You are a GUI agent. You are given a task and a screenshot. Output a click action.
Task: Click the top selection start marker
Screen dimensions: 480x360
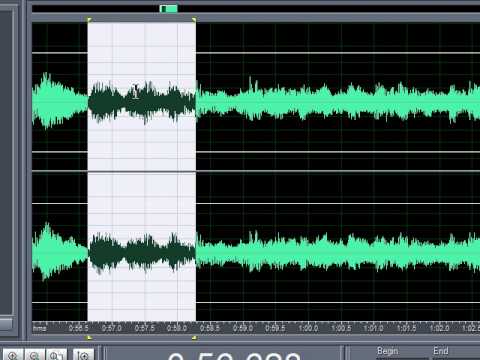89,20
